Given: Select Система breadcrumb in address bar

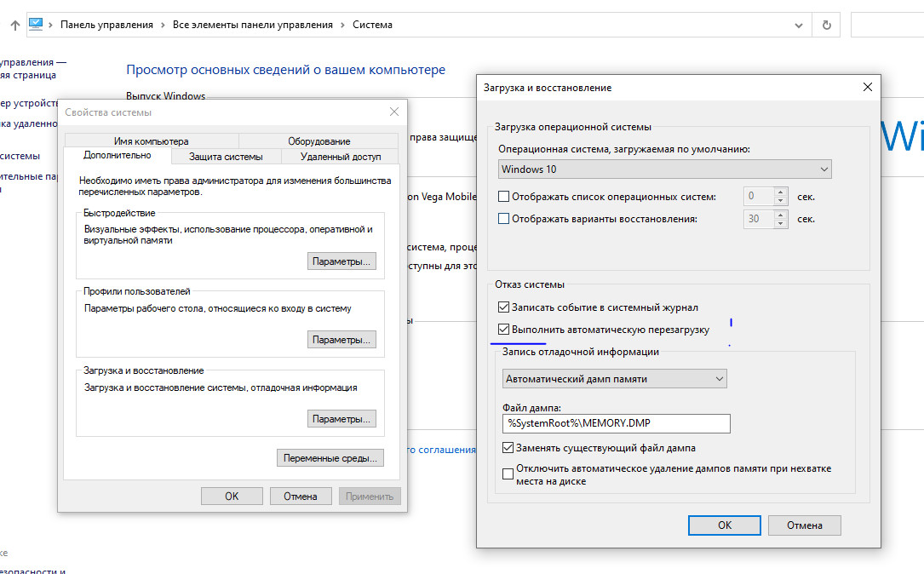Looking at the screenshot, I should tap(372, 25).
